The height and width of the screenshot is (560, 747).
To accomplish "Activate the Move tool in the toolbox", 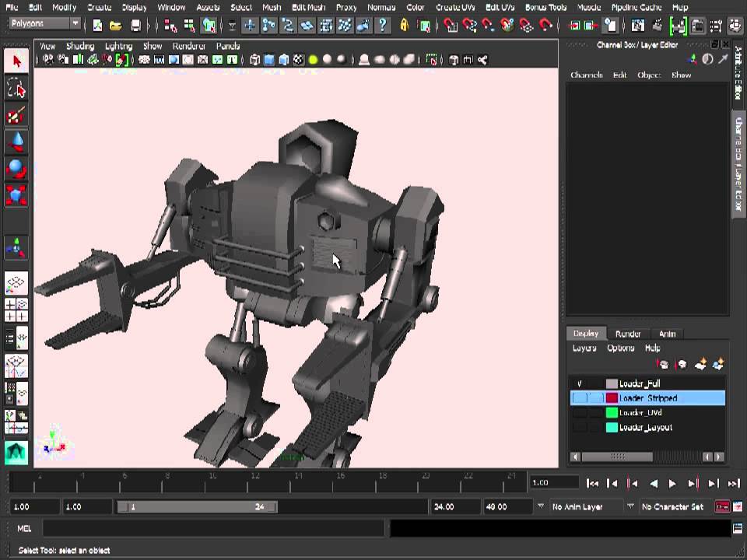I will tap(16, 142).
